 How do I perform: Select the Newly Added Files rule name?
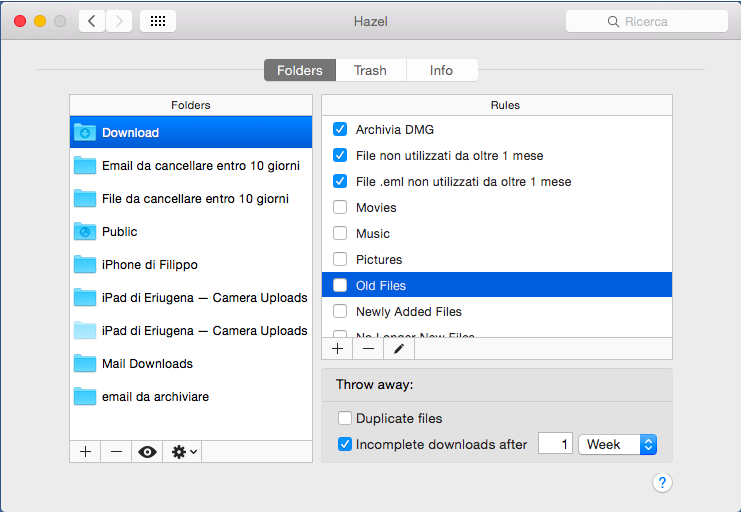click(409, 312)
